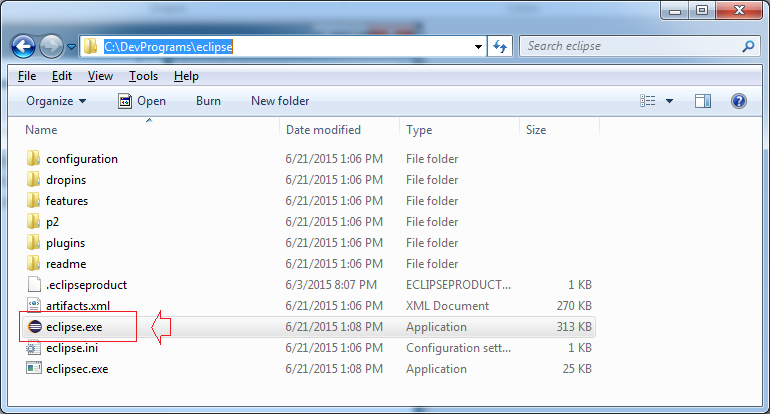Click the ECLIPSEPRODUCT... type cell
Viewport: 770px width, 414px height.
(458, 284)
